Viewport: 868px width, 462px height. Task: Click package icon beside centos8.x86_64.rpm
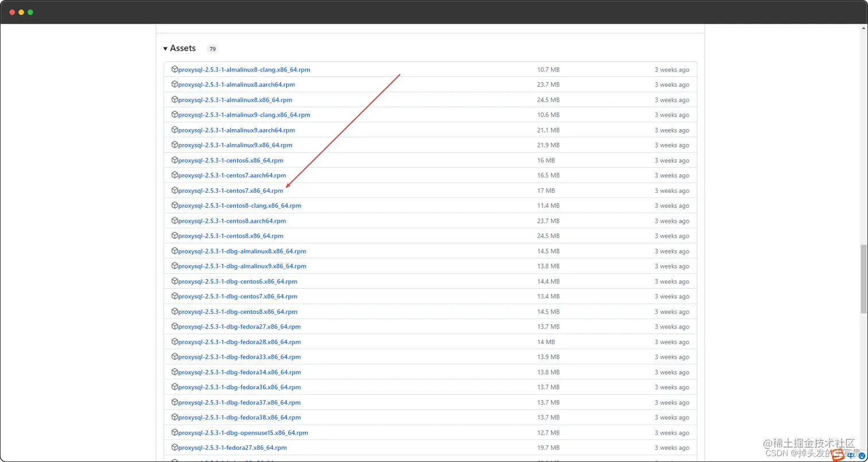(175, 235)
